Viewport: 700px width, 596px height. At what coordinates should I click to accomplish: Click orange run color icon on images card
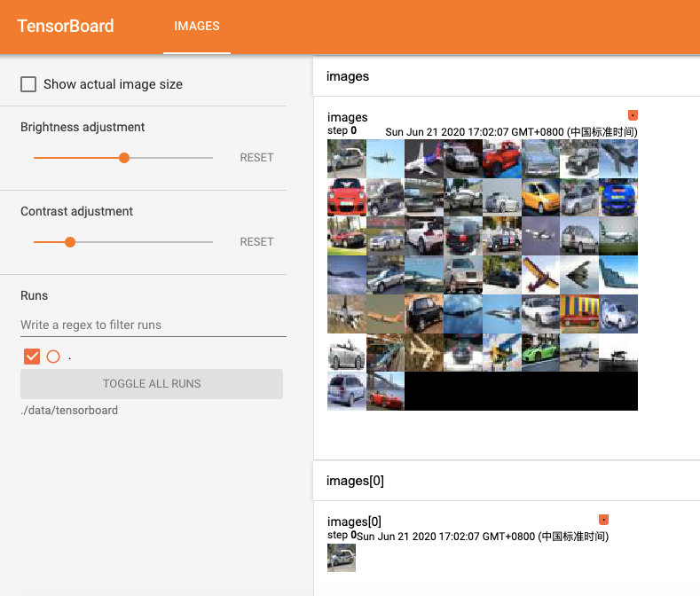633,115
